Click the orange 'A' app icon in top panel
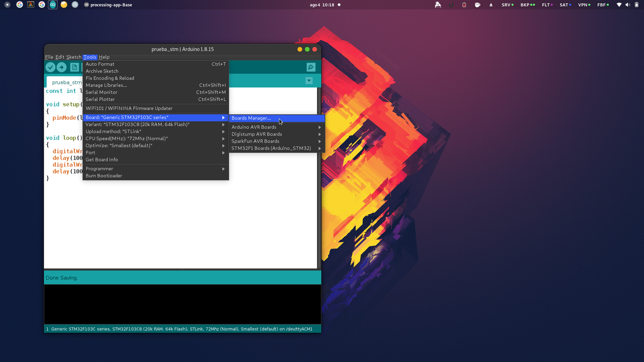 click(31, 5)
